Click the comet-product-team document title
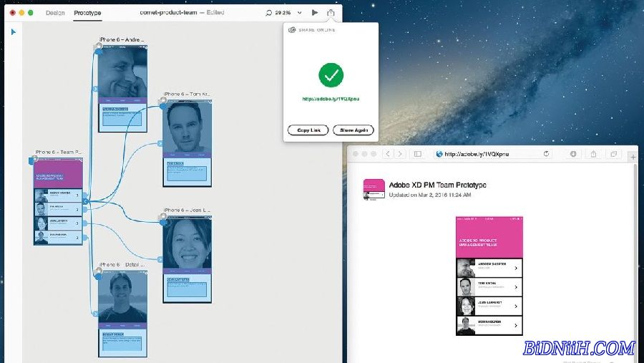Screen dimensions: 644x363 [168, 12]
